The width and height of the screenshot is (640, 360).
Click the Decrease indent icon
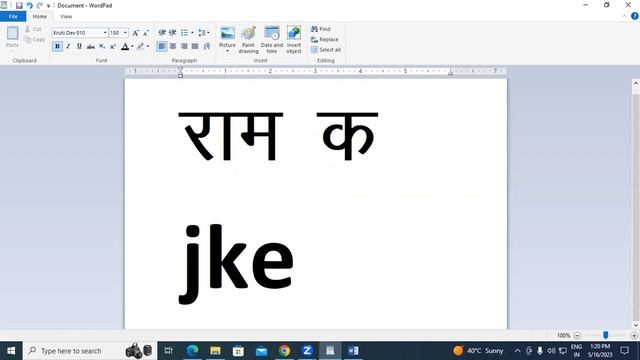(x=162, y=33)
